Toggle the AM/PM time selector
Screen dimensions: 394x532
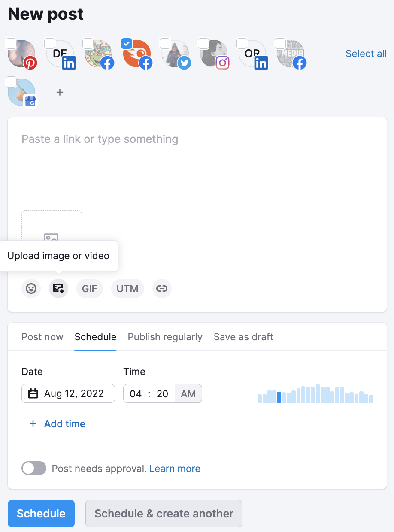click(x=188, y=393)
